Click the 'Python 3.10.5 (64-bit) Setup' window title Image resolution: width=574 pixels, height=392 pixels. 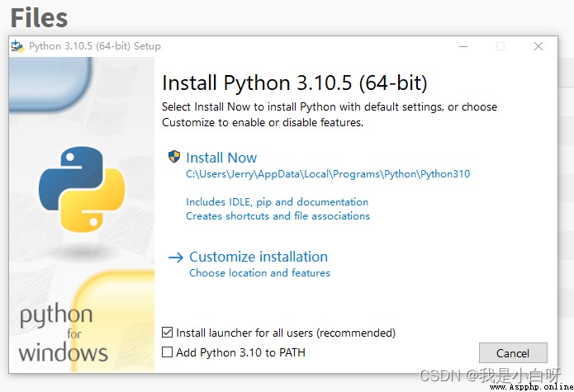(x=95, y=46)
